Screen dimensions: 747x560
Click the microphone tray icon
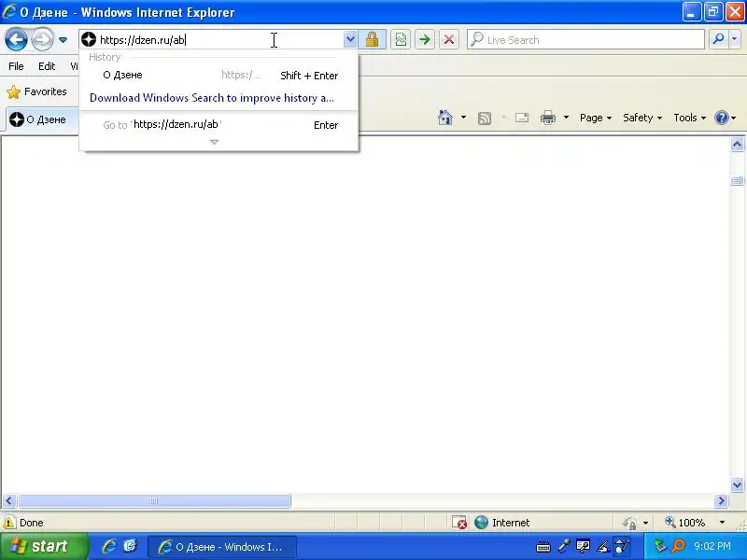pos(564,546)
